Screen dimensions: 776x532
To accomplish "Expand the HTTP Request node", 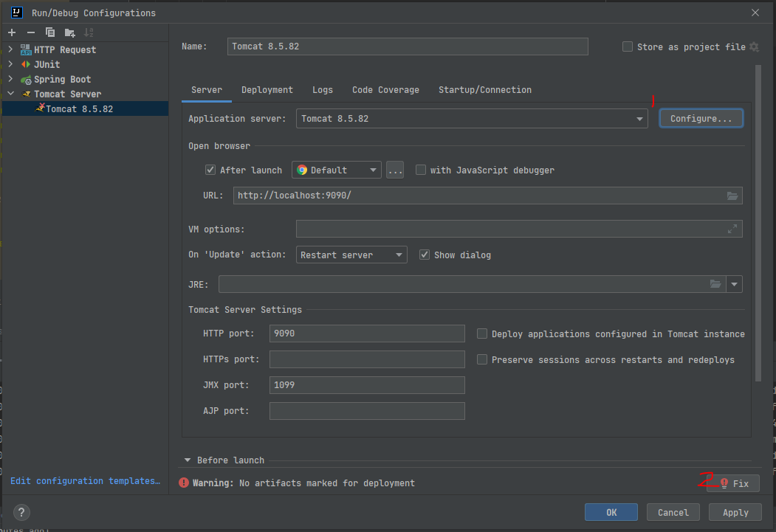I will 10,49.
